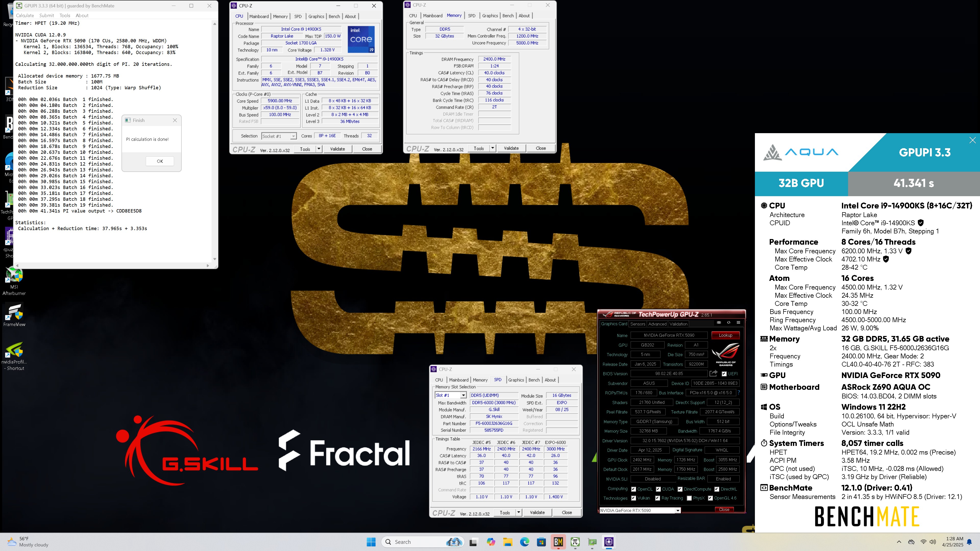
Task: Open the Submit menu in GPUPI
Action: pyautogui.click(x=46, y=15)
